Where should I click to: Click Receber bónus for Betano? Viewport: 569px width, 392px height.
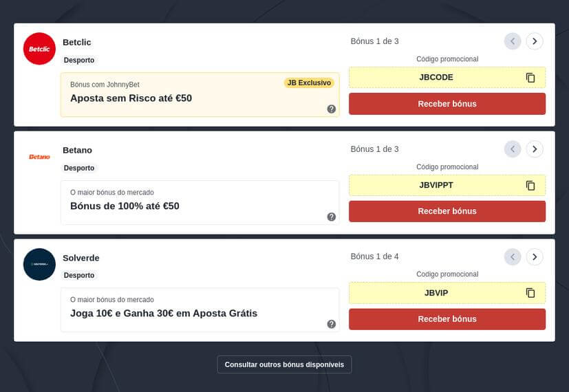pyautogui.click(x=447, y=211)
